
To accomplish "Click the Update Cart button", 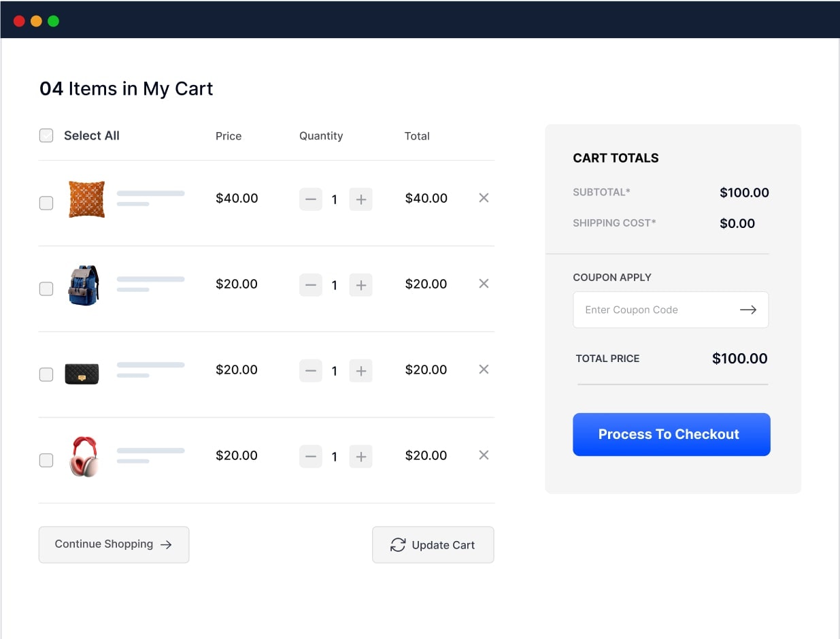I will 433,544.
